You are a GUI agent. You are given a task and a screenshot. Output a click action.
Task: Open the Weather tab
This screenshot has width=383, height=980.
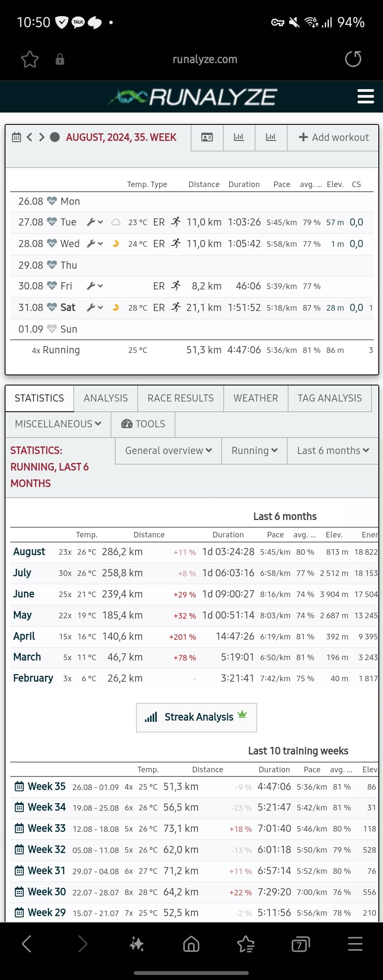[256, 398]
